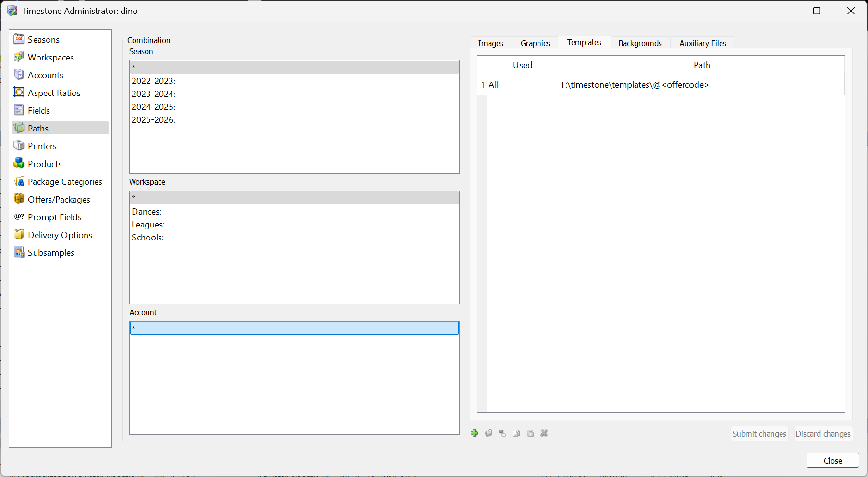Click the Submit changes button
Image resolution: width=868 pixels, height=477 pixels.
759,434
